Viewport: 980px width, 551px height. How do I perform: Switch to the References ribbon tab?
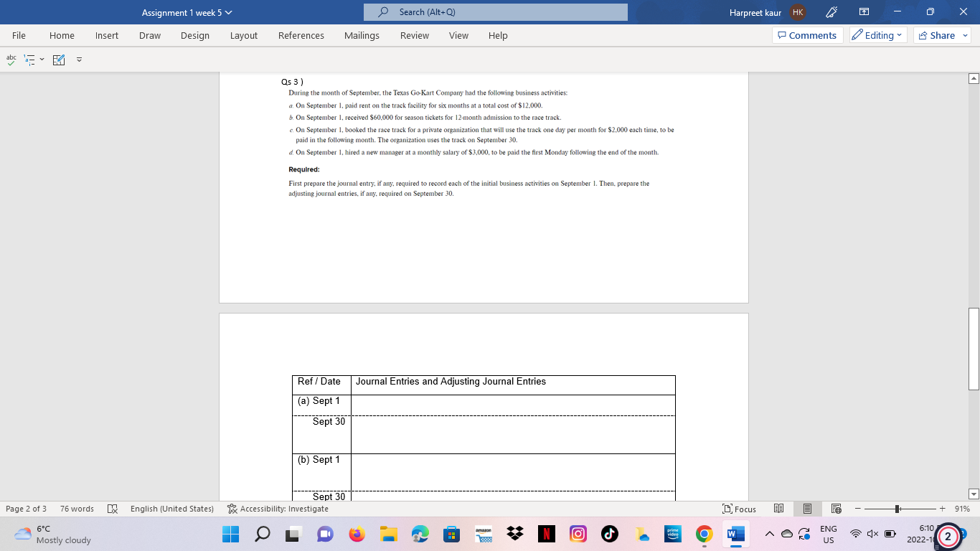pyautogui.click(x=301, y=35)
